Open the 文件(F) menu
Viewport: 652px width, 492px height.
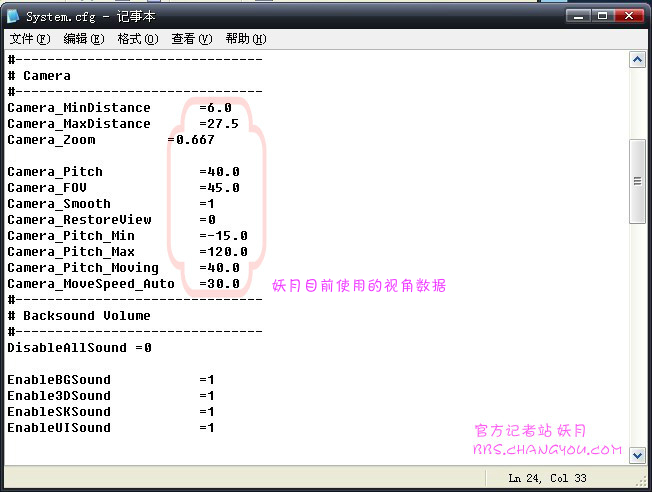(x=30, y=39)
